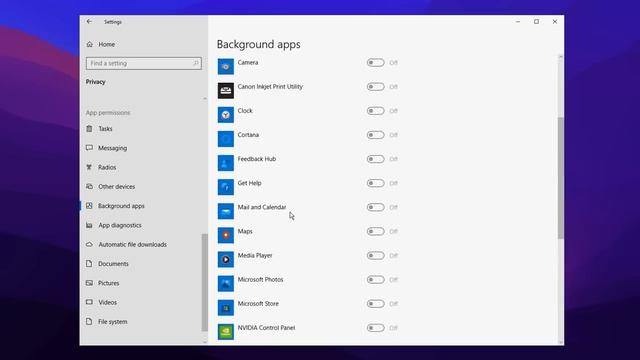Click the NVIDIA Control Panel icon

226,331
